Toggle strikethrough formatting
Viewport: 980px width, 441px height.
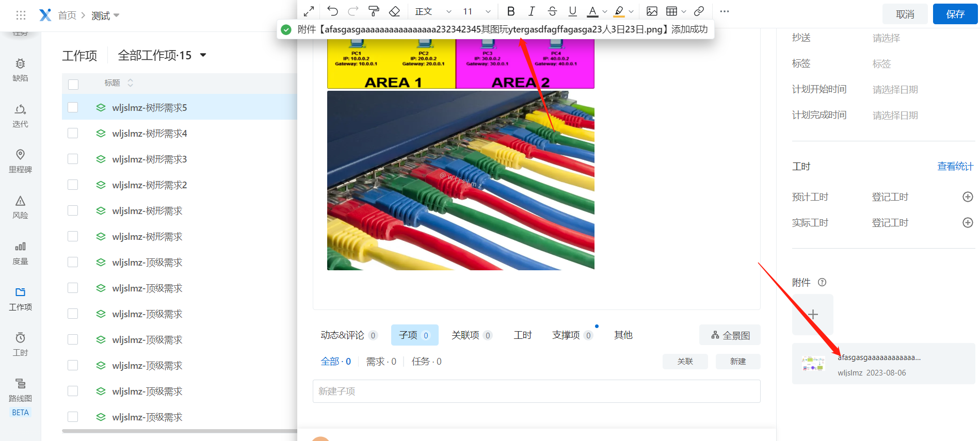552,11
